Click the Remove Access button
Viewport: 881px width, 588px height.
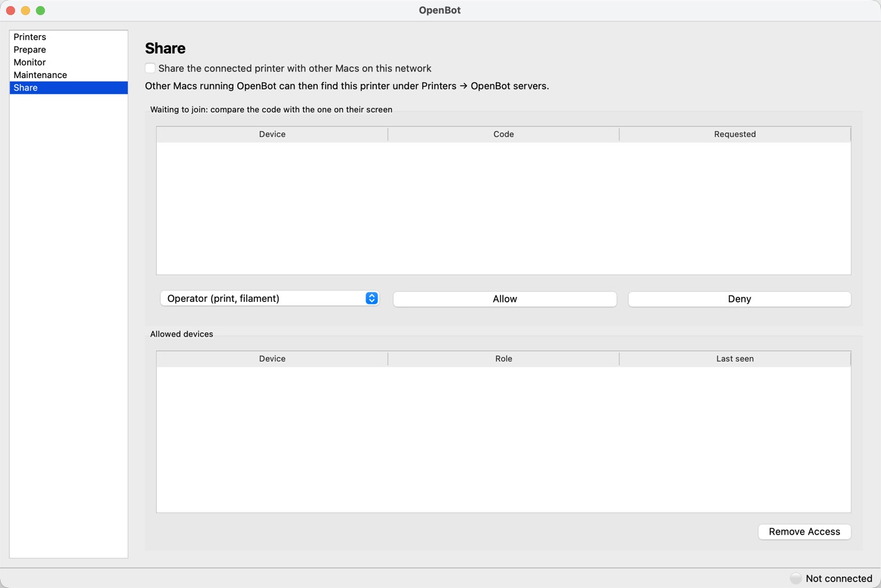[804, 532]
